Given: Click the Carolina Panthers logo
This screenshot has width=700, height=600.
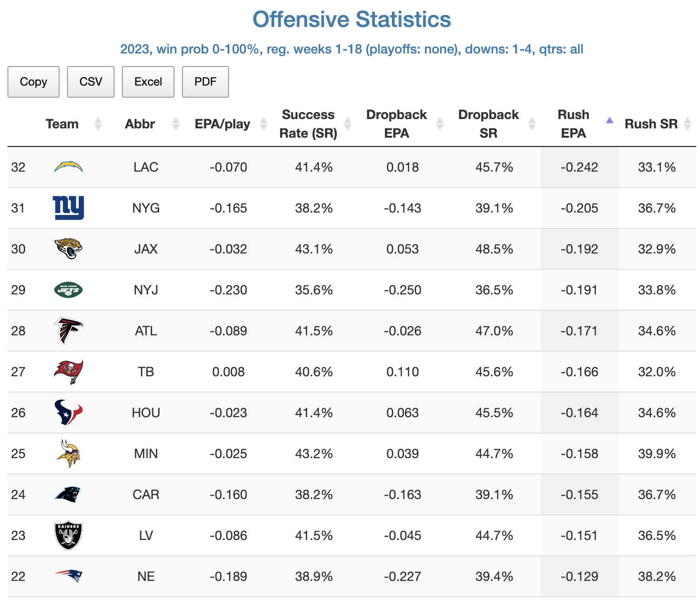Looking at the screenshot, I should pyautogui.click(x=68, y=494).
